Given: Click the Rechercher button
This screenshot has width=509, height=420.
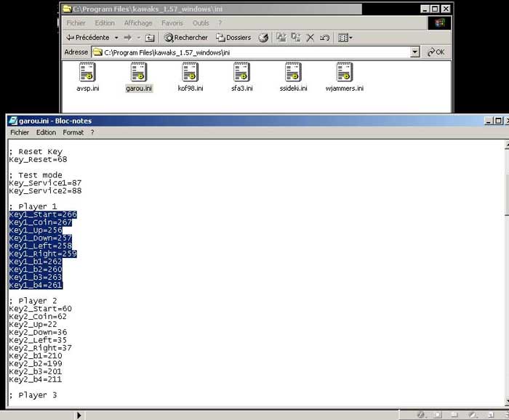Looking at the screenshot, I should tap(186, 38).
